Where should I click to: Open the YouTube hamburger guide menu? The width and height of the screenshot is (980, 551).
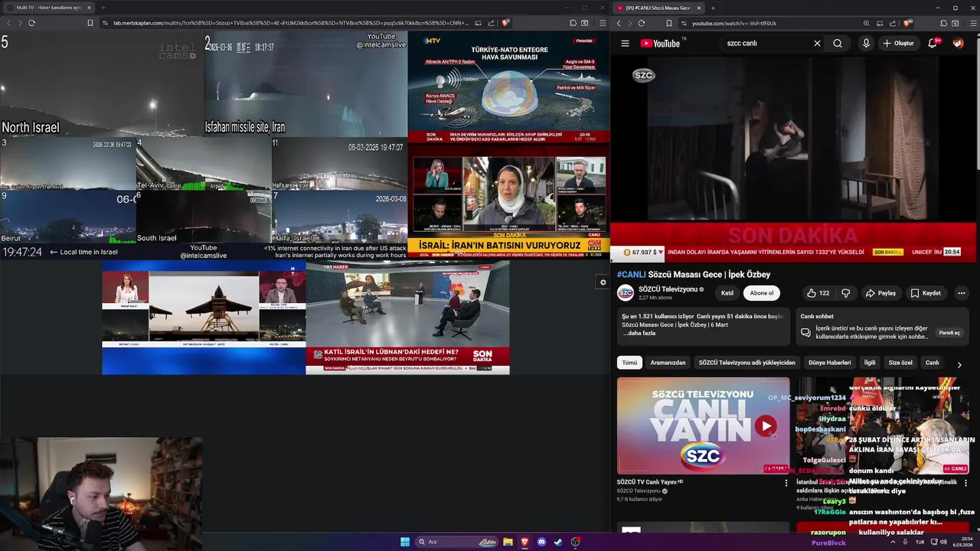[x=625, y=44]
